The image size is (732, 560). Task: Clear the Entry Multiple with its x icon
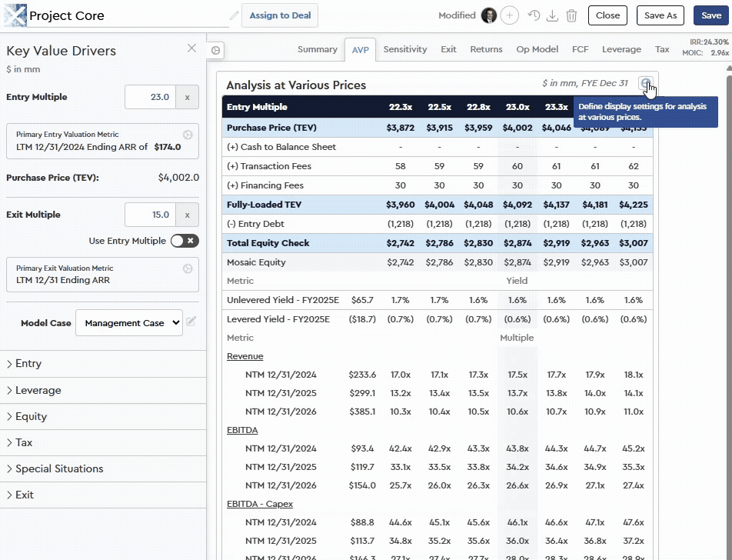coord(187,97)
